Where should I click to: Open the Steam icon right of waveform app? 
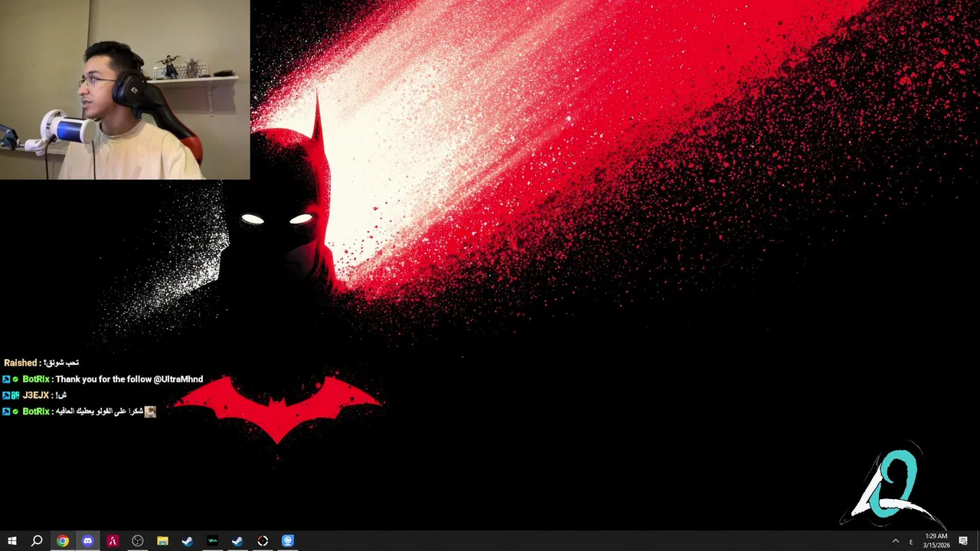[x=237, y=541]
